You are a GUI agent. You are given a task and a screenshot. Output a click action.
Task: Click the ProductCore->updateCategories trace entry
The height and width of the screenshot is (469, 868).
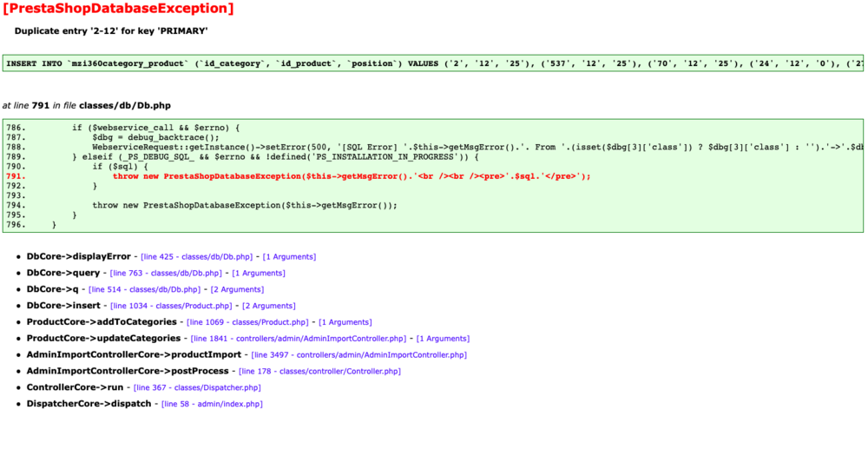[103, 339]
